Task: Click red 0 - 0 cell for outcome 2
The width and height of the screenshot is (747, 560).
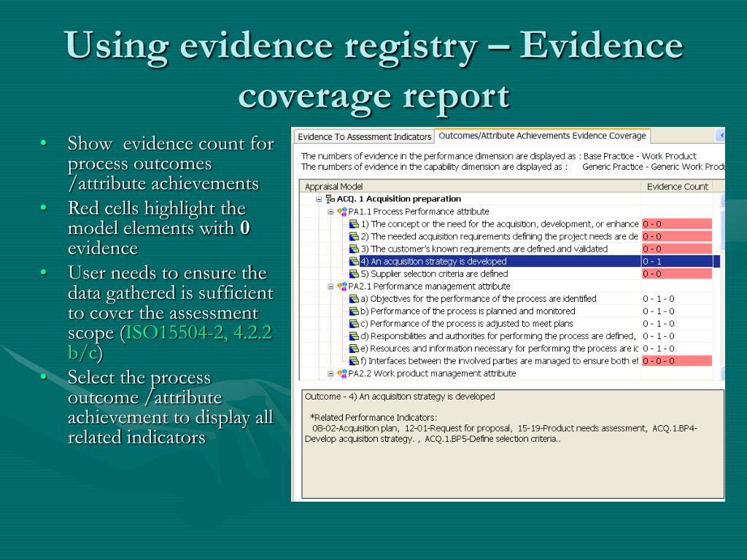Action: (677, 236)
